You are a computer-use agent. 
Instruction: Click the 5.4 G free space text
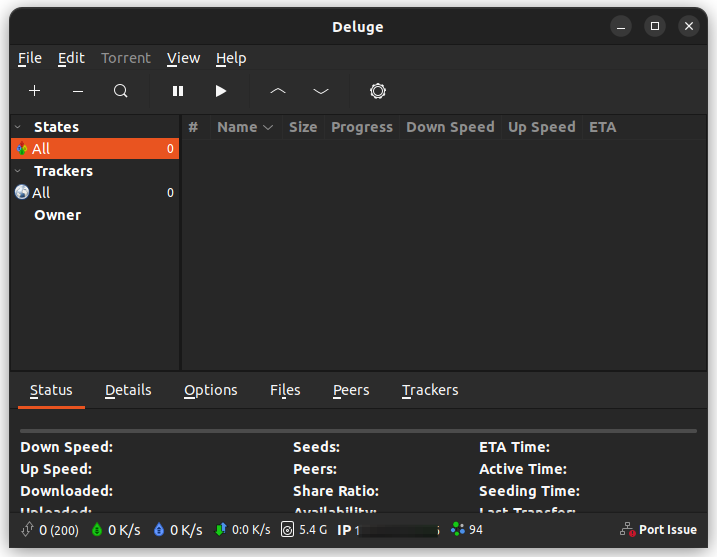(313, 530)
